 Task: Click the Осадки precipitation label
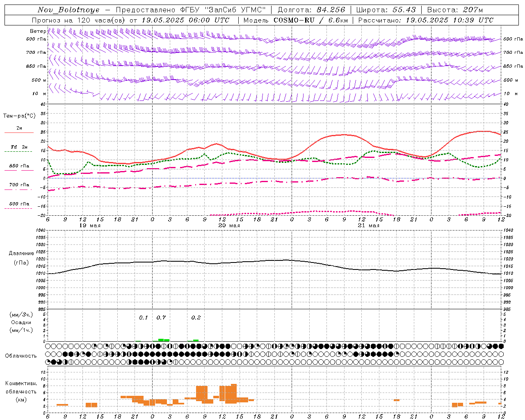21,322
